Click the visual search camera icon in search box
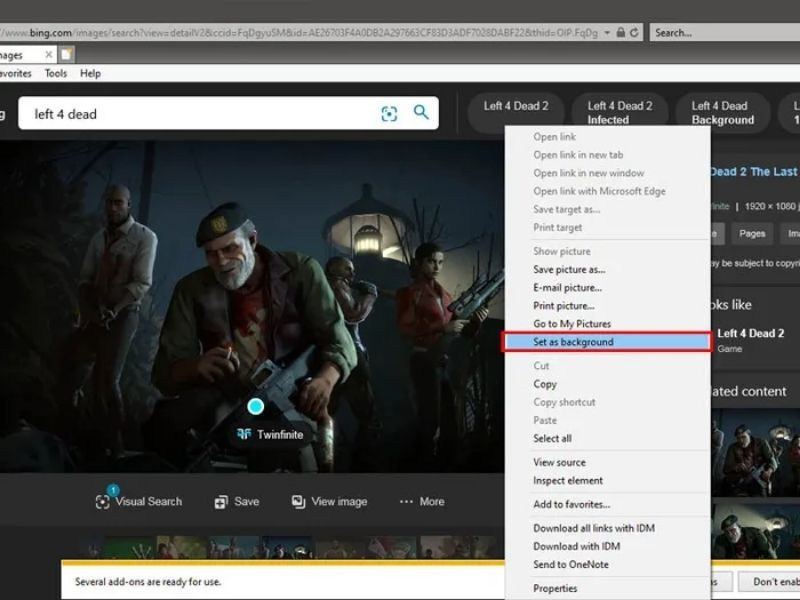The height and width of the screenshot is (600, 800). click(x=389, y=113)
